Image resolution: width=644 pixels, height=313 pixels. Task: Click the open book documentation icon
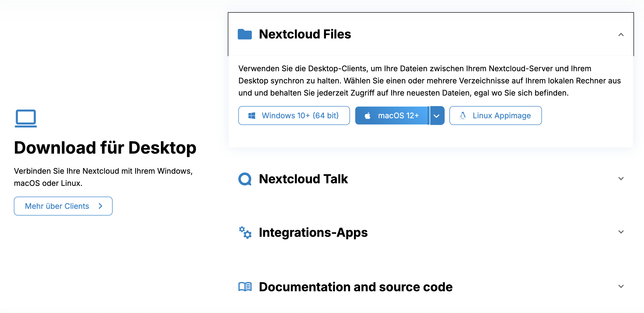click(x=245, y=286)
